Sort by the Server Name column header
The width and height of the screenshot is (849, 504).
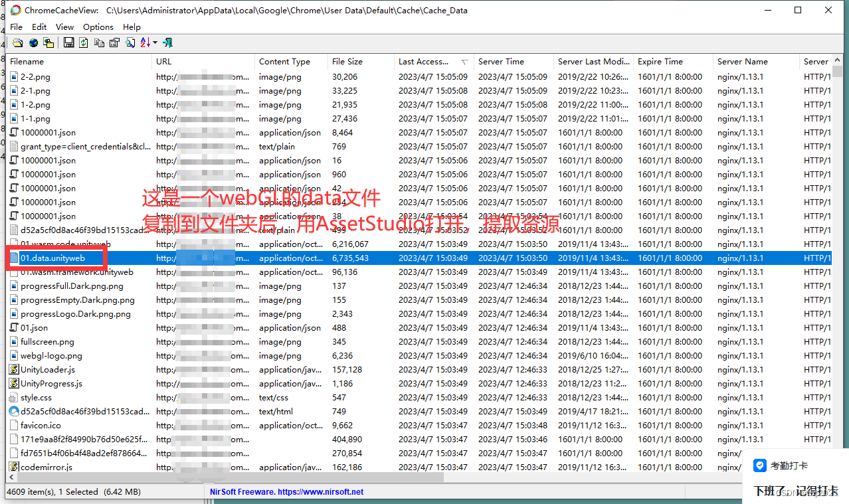pyautogui.click(x=757, y=61)
